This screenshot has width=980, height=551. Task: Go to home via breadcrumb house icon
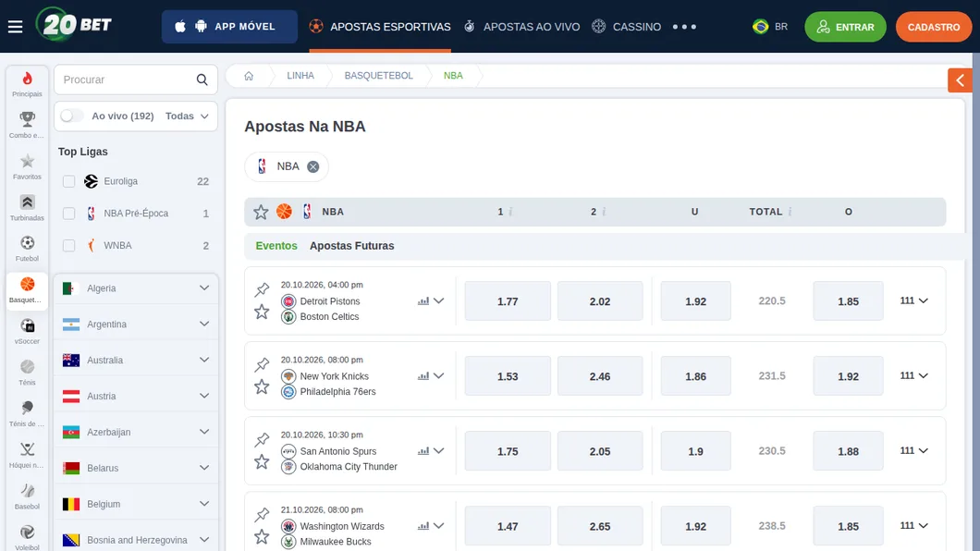[249, 76]
